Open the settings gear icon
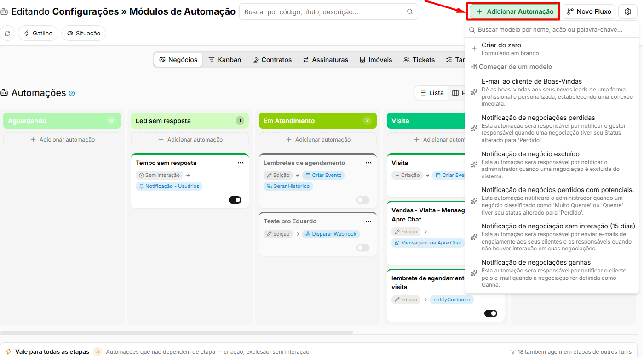 click(628, 11)
